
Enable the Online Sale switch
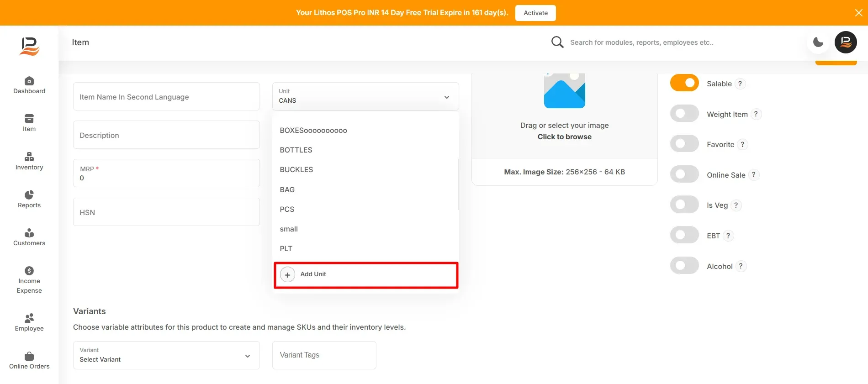pos(684,174)
